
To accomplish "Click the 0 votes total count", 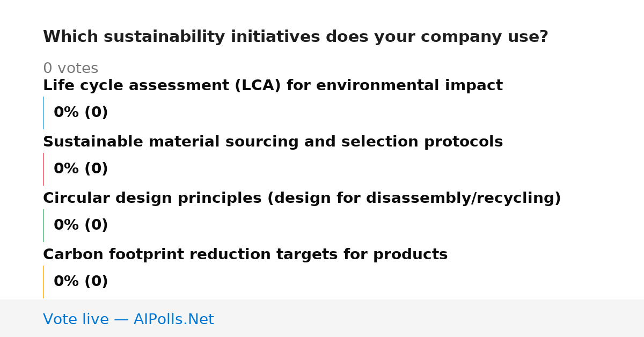I will pyautogui.click(x=70, y=69).
